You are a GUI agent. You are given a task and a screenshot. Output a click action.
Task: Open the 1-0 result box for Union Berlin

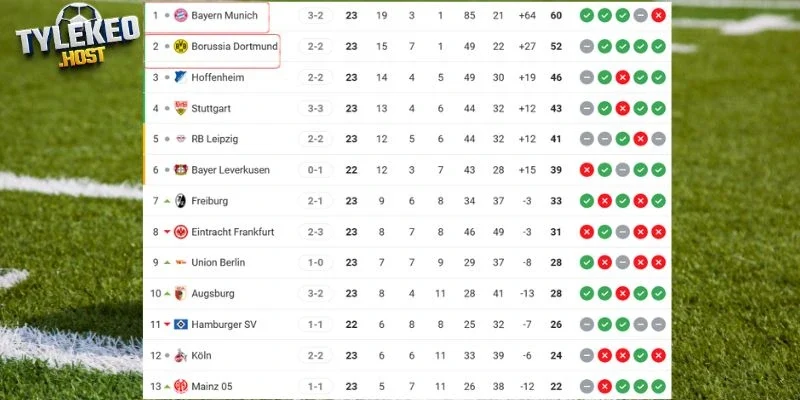(x=315, y=263)
